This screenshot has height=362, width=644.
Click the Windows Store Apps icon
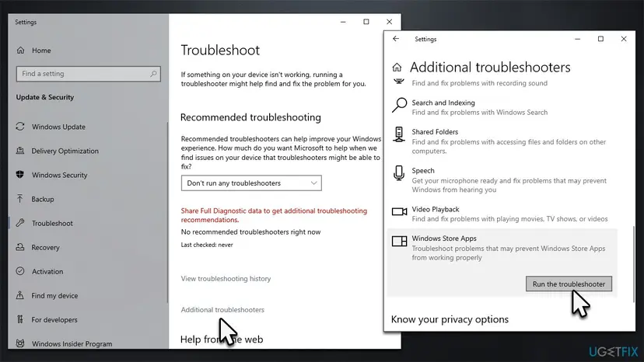(399, 241)
